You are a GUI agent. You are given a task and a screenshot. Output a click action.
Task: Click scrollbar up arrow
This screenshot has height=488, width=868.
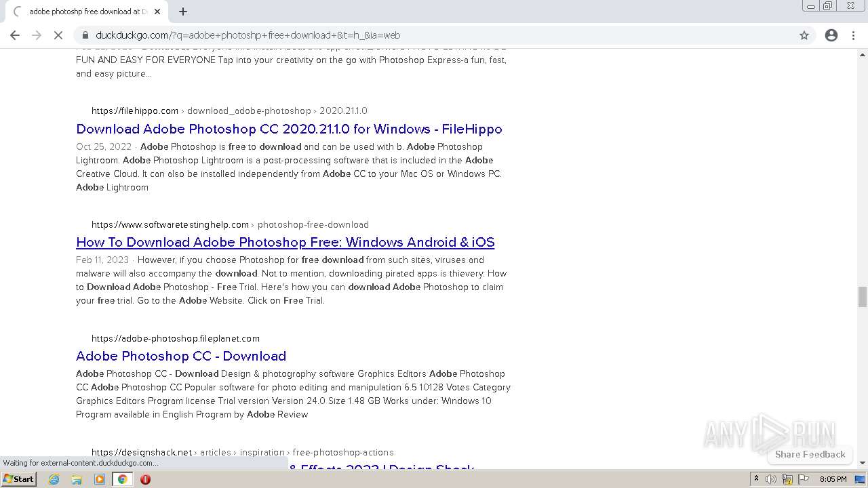tap(863, 54)
